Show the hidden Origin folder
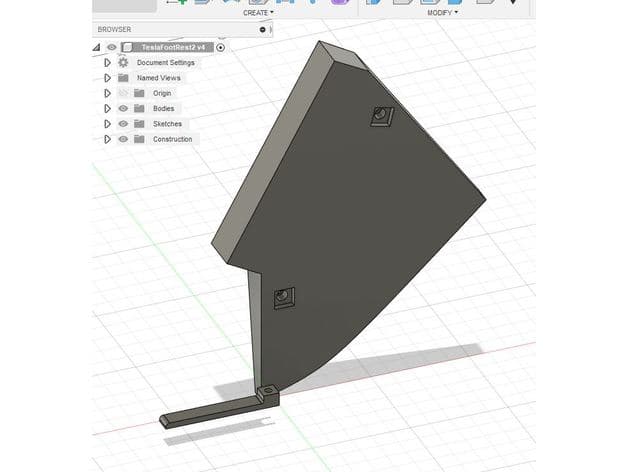This screenshot has height=472, width=628. point(123,93)
